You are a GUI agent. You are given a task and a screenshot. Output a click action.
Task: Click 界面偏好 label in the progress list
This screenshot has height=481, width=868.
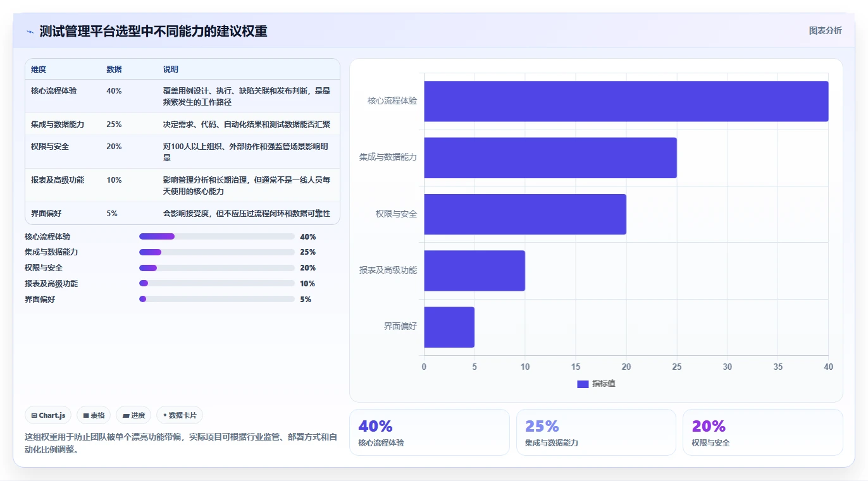coord(40,300)
